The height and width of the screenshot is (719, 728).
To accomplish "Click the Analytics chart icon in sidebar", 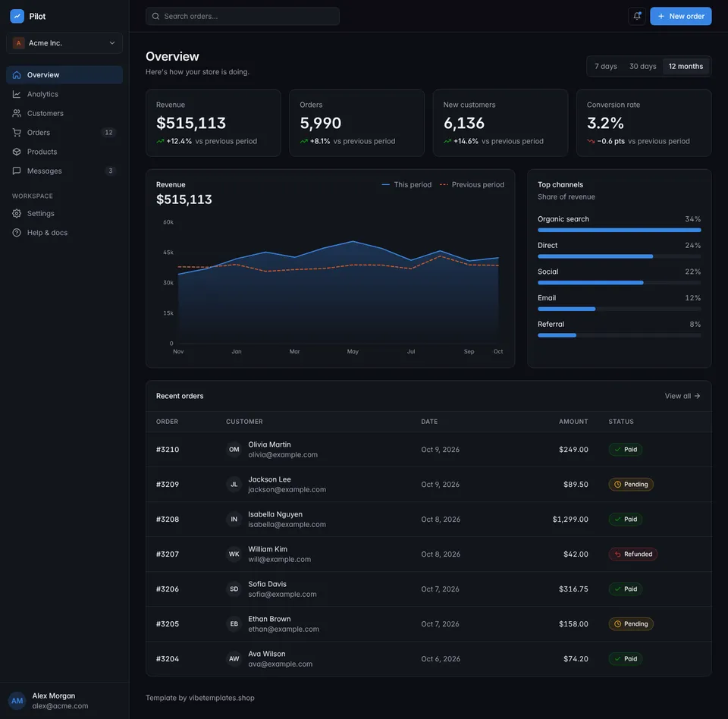I will pyautogui.click(x=17, y=94).
